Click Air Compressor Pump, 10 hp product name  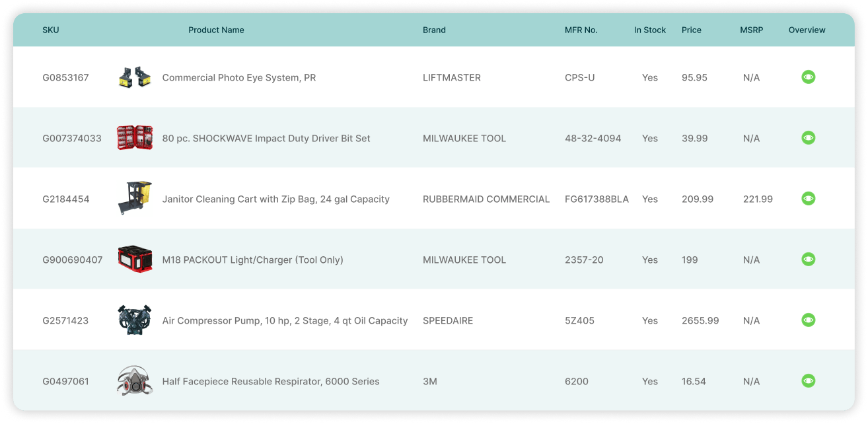pyautogui.click(x=285, y=320)
